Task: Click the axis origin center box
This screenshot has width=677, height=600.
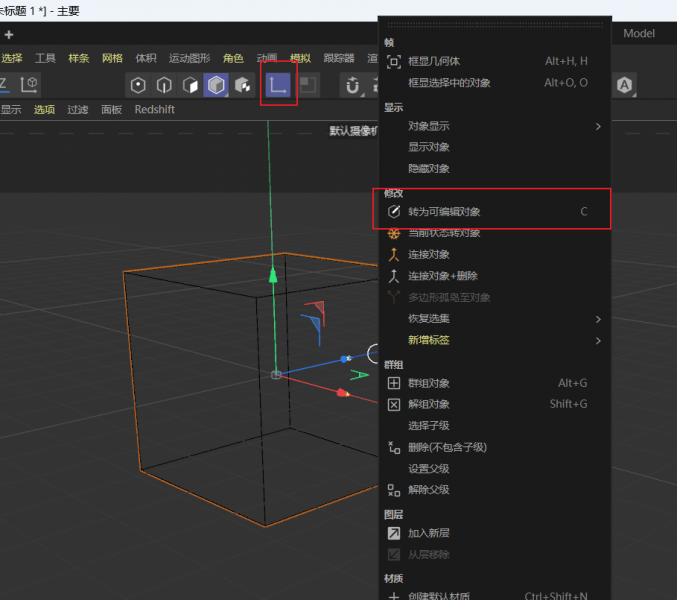Action: pos(276,375)
